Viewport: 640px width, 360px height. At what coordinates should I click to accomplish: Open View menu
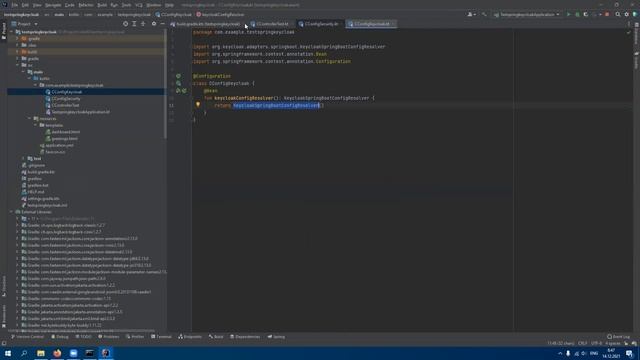[37, 5]
